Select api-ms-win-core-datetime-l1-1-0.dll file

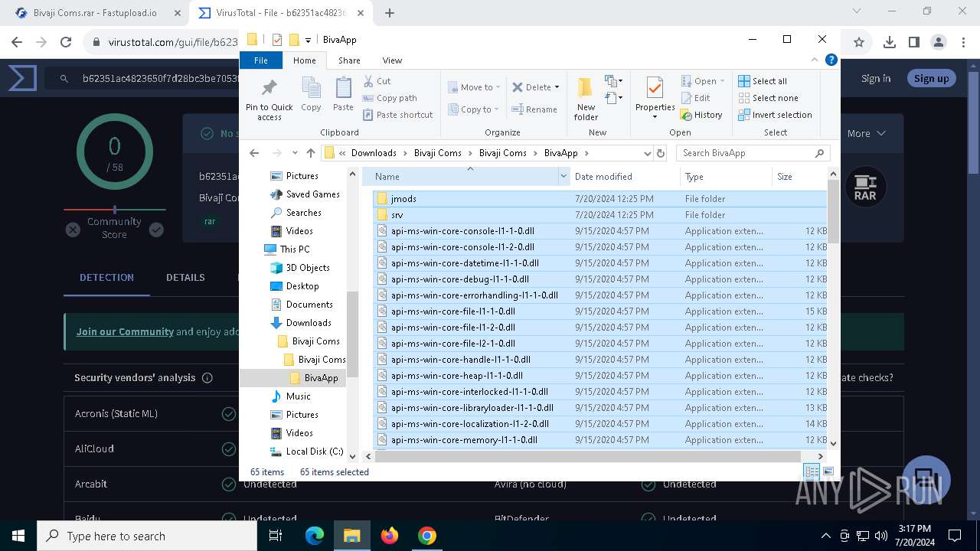599,263
